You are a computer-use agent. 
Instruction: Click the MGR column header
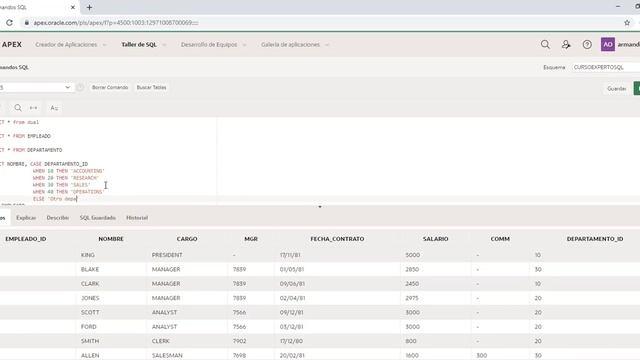tap(251, 239)
